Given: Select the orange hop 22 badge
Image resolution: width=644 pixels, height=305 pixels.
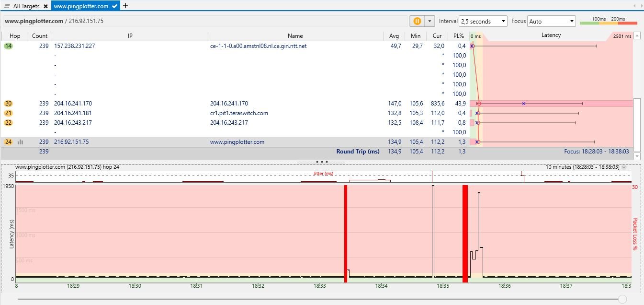Looking at the screenshot, I should (9, 123).
